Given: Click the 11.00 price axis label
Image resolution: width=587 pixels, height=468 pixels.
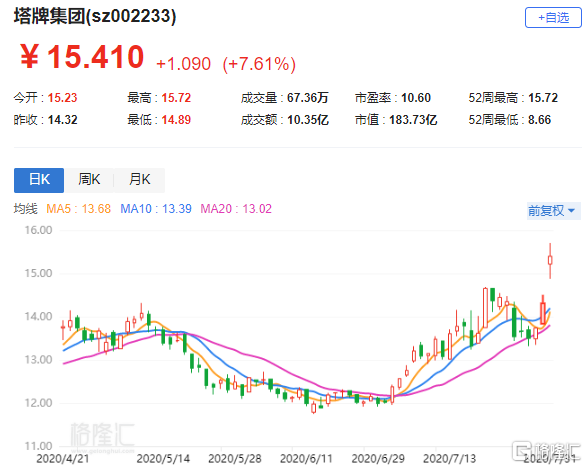Looking at the screenshot, I should (38, 446).
